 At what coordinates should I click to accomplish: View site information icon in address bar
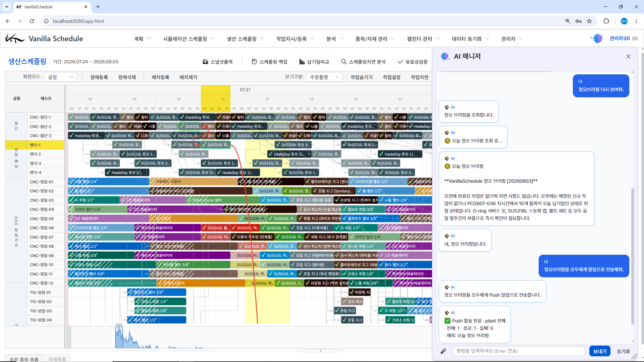click(46, 21)
